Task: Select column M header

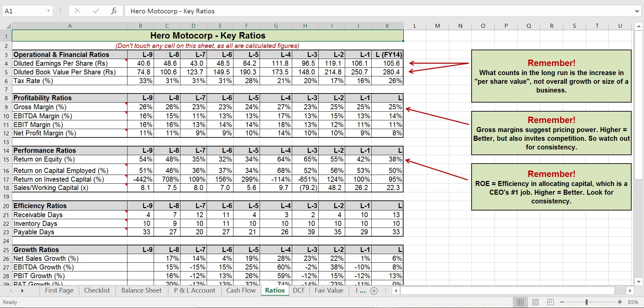Action: tap(437, 26)
